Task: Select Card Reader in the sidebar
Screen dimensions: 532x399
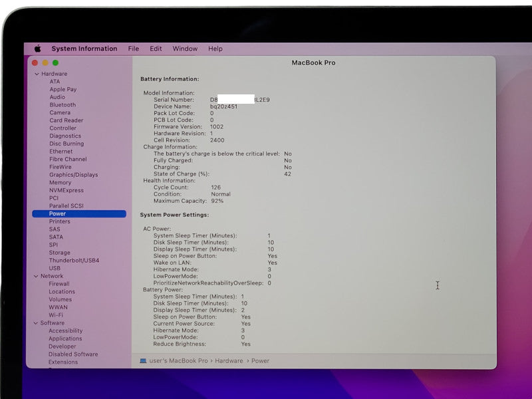Action: coord(66,120)
